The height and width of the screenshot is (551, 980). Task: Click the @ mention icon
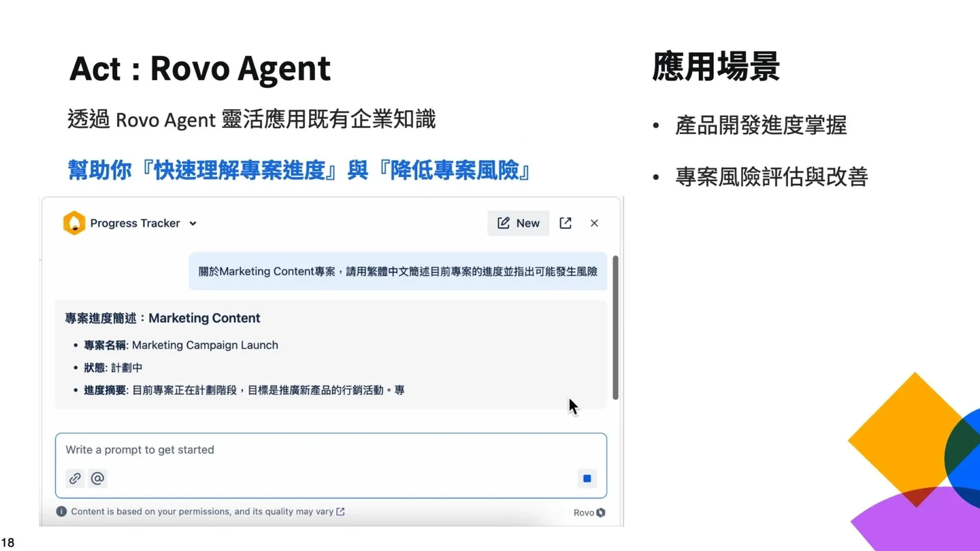tap(97, 478)
